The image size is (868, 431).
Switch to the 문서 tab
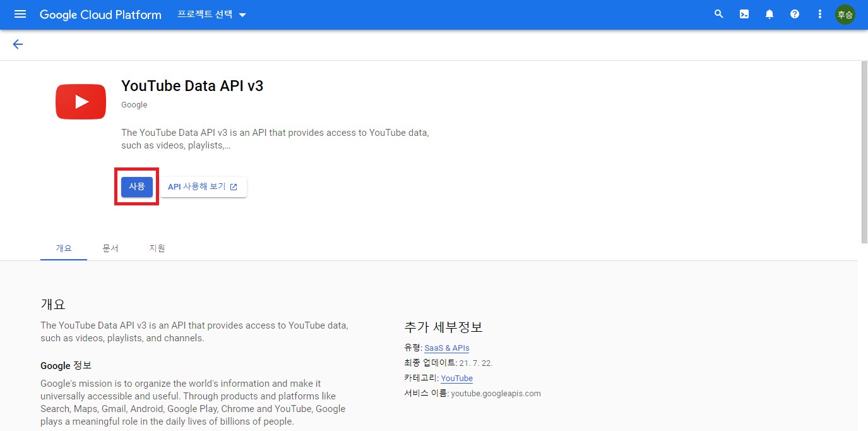[x=110, y=248]
